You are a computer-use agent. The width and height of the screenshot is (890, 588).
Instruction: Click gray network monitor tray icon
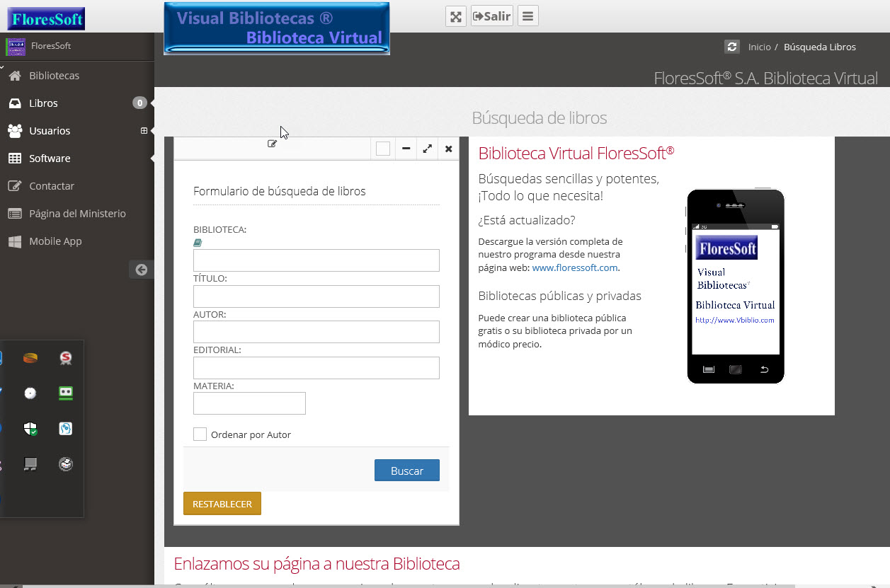tap(30, 464)
